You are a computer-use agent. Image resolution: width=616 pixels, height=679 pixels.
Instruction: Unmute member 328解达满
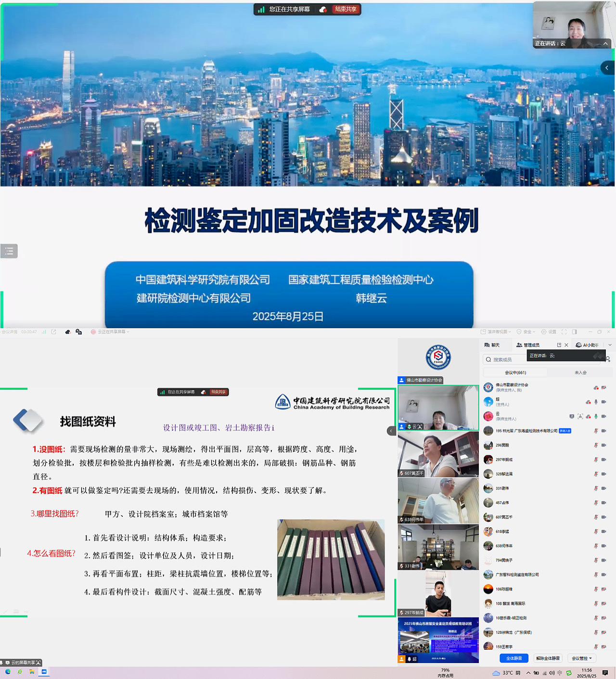[x=596, y=474]
